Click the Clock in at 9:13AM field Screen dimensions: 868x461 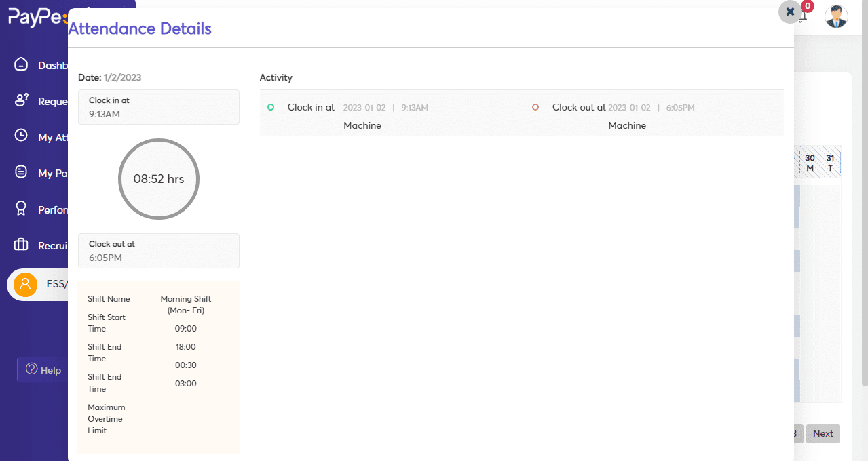point(159,107)
